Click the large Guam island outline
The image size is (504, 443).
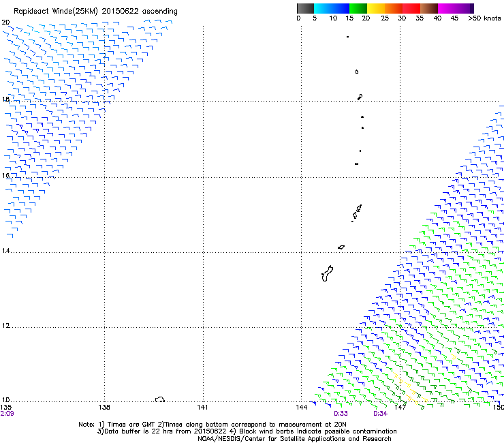pos(327,273)
